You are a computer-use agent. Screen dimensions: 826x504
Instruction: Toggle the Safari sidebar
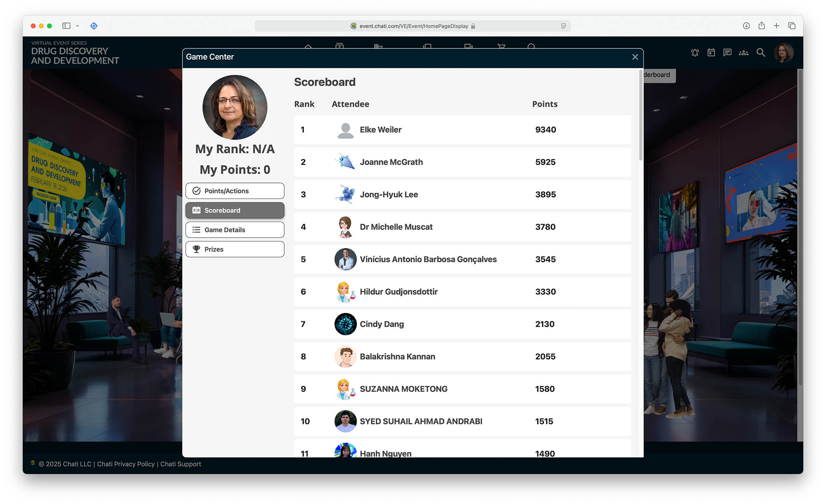66,26
